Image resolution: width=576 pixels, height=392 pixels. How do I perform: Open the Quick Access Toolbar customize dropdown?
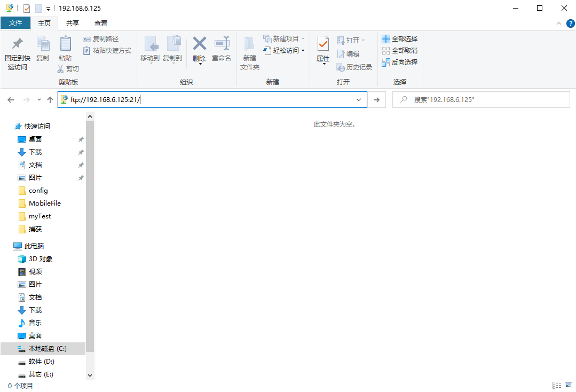pyautogui.click(x=48, y=9)
